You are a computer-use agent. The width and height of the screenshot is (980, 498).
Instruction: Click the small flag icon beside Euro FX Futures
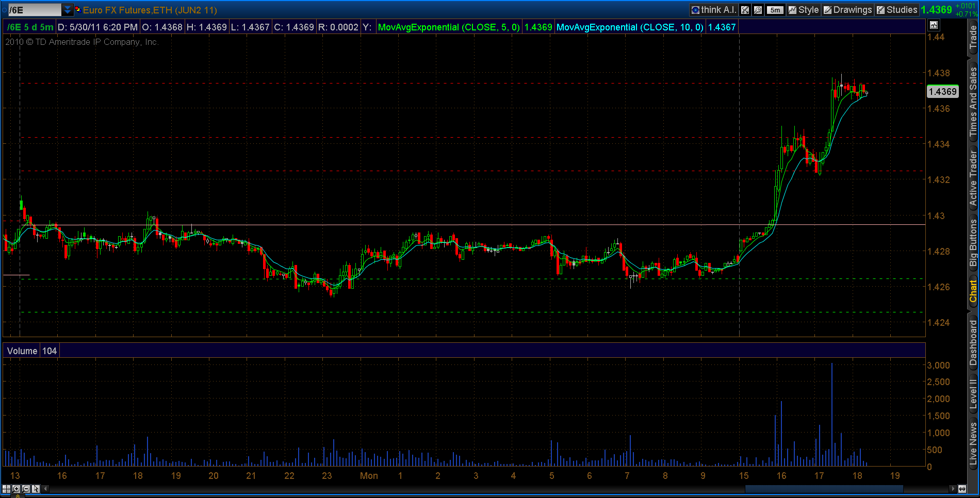point(78,9)
